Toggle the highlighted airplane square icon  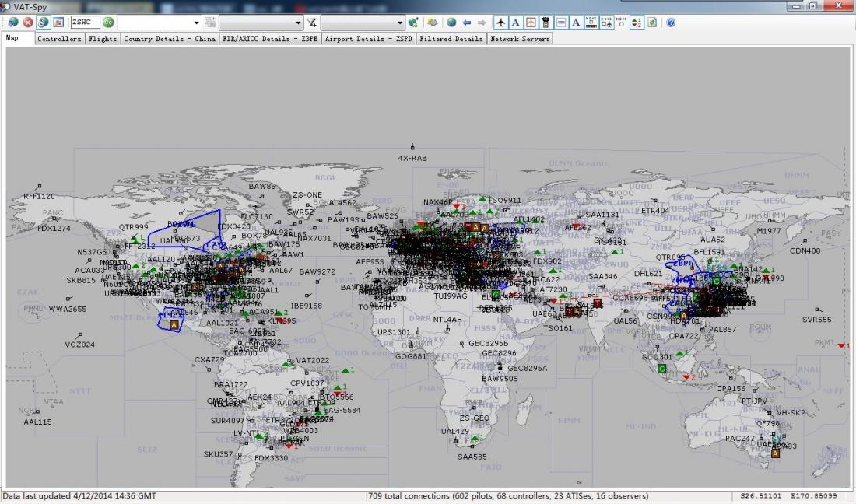(531, 23)
